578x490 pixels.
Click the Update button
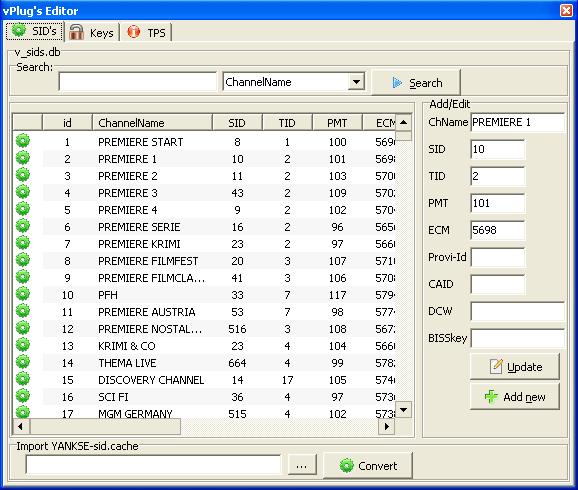click(515, 366)
